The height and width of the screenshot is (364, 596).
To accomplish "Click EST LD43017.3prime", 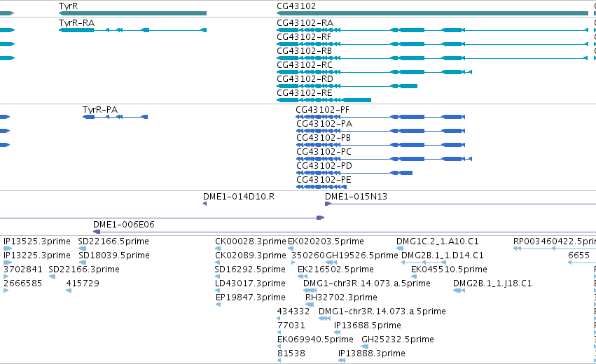I will (250, 283).
